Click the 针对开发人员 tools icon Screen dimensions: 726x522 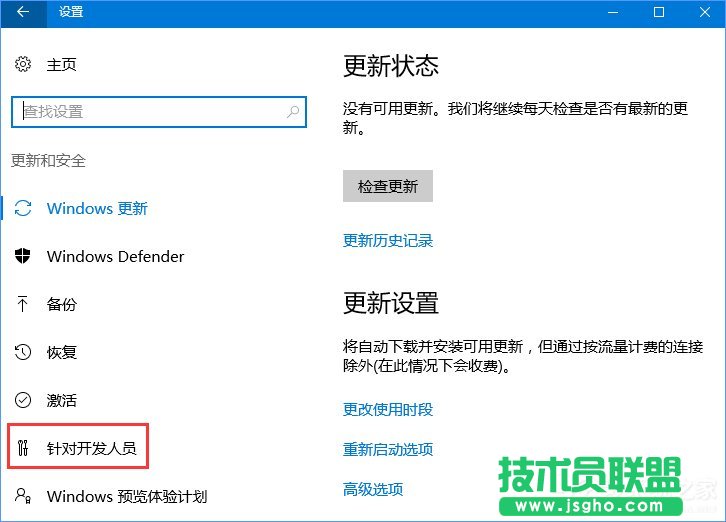(23, 448)
